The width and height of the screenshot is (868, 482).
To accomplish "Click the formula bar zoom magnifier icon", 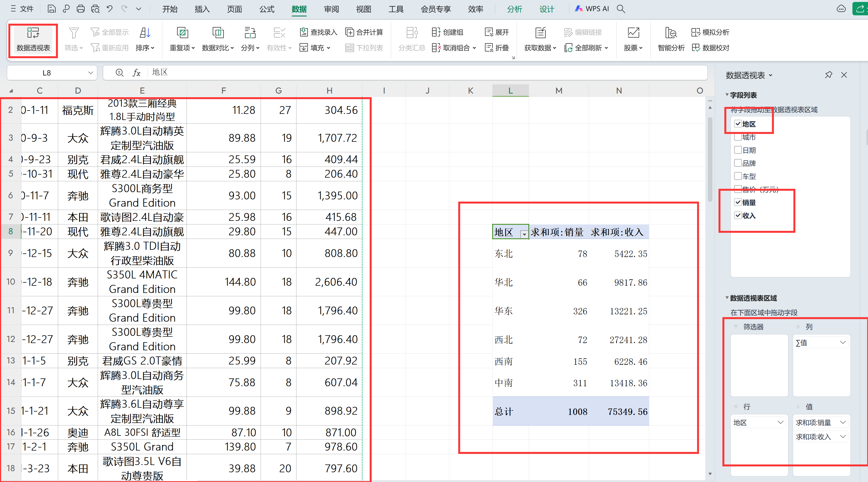I will click(x=119, y=72).
